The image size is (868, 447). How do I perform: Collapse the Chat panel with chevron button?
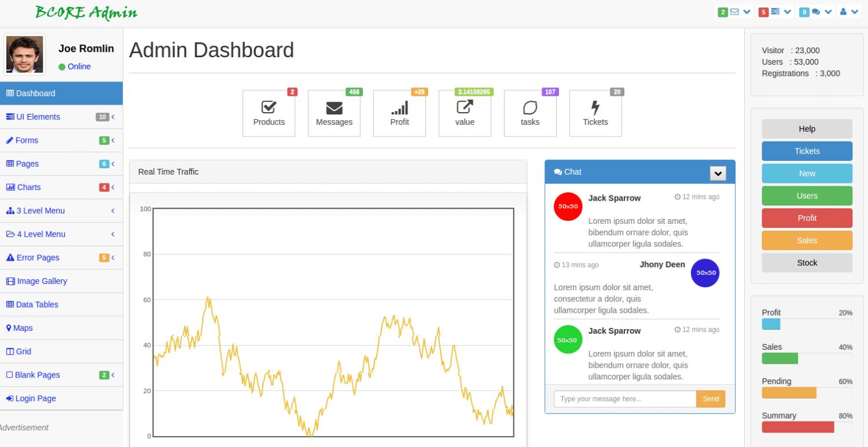pyautogui.click(x=718, y=173)
